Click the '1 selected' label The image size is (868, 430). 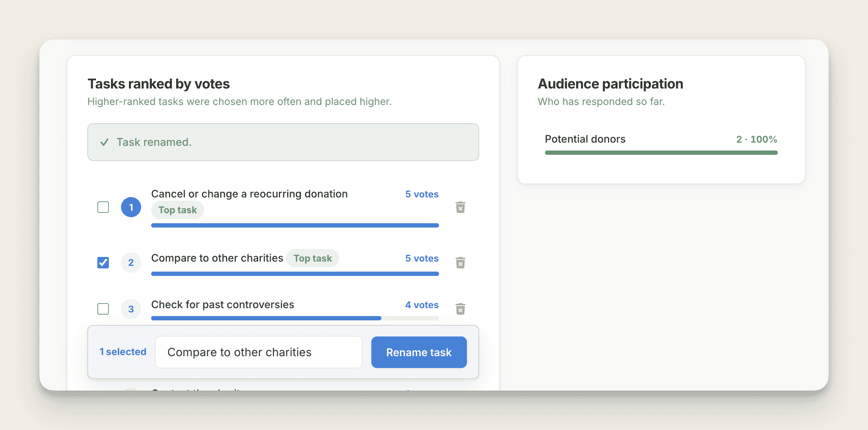pyautogui.click(x=123, y=352)
